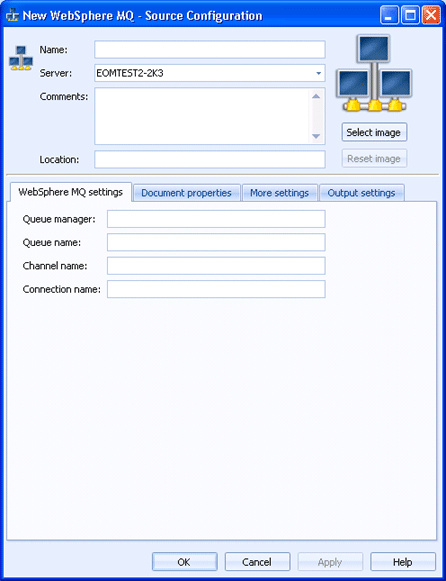The width and height of the screenshot is (446, 581).
Task: Click the Channel name input field
Action: point(216,266)
